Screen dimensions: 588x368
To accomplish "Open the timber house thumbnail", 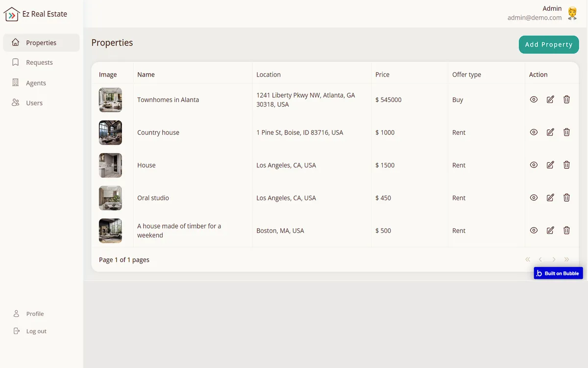I will (x=110, y=231).
